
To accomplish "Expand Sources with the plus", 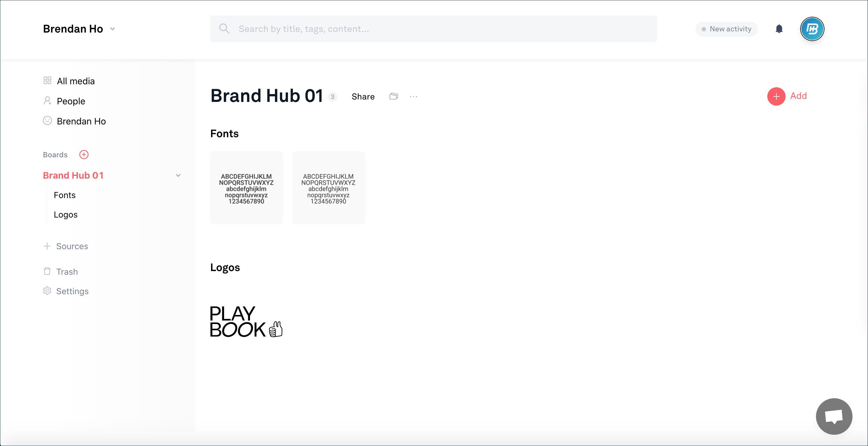I will pos(47,246).
